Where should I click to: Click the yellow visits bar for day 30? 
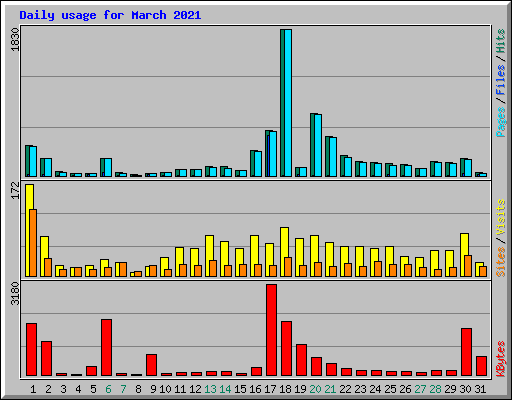[464, 255]
